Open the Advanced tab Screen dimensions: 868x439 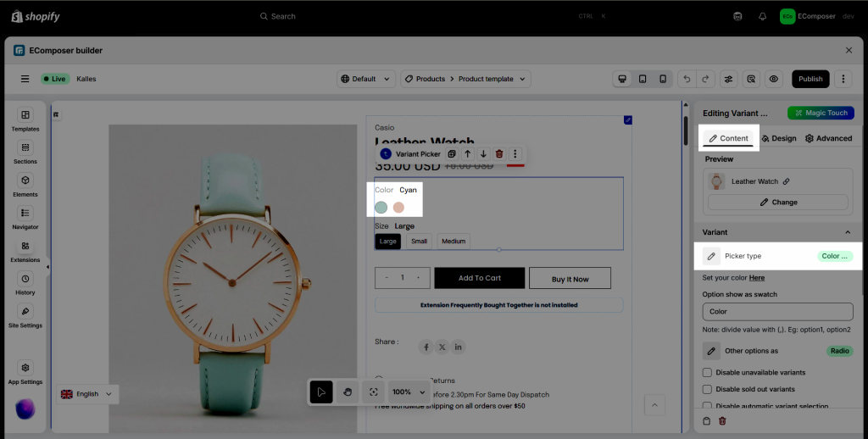(x=828, y=138)
